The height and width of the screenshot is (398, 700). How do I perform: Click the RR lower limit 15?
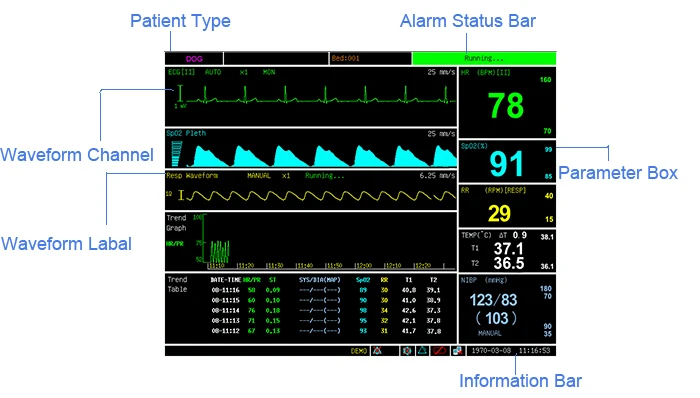549,219
